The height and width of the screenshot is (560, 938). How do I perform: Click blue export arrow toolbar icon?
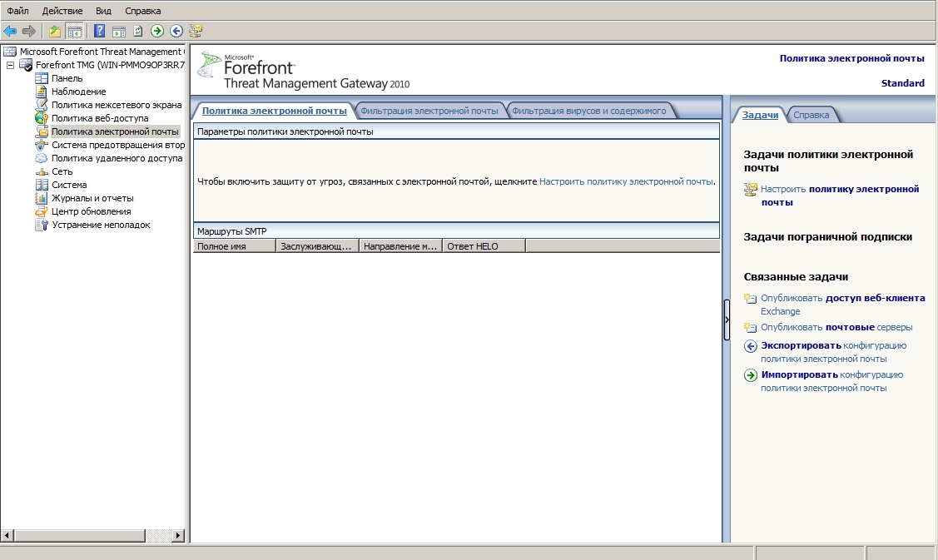tap(176, 31)
